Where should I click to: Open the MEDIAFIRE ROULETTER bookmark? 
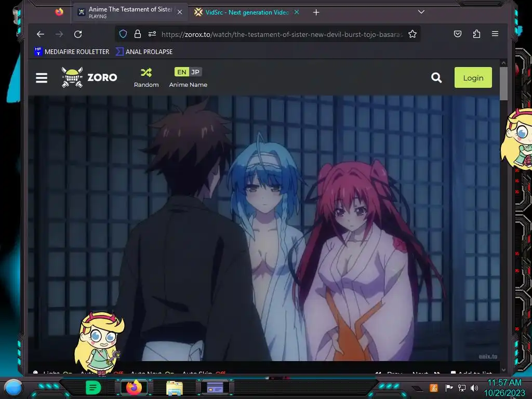pos(72,51)
